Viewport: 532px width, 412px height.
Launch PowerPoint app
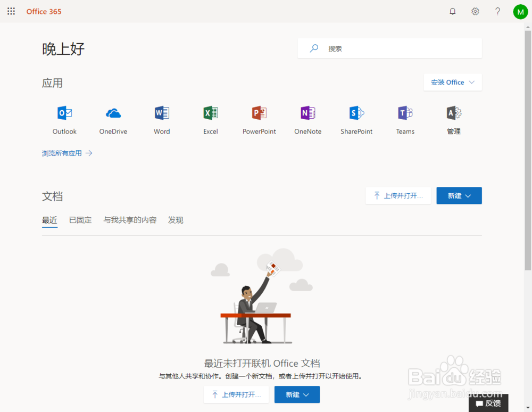(259, 120)
